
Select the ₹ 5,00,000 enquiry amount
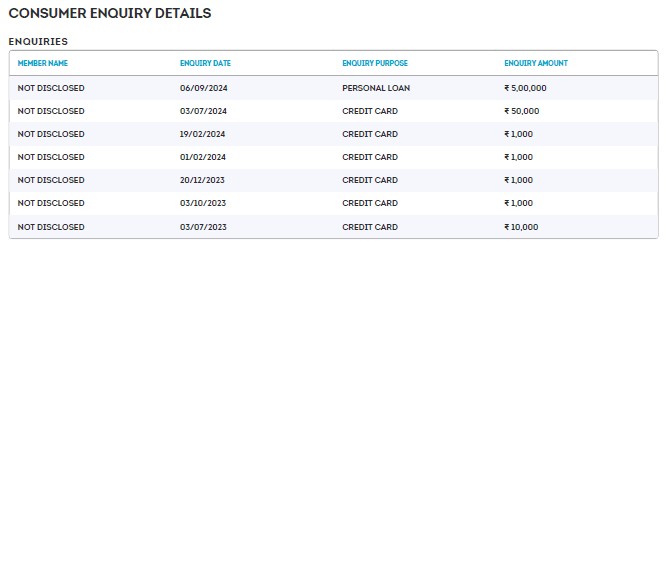click(525, 88)
